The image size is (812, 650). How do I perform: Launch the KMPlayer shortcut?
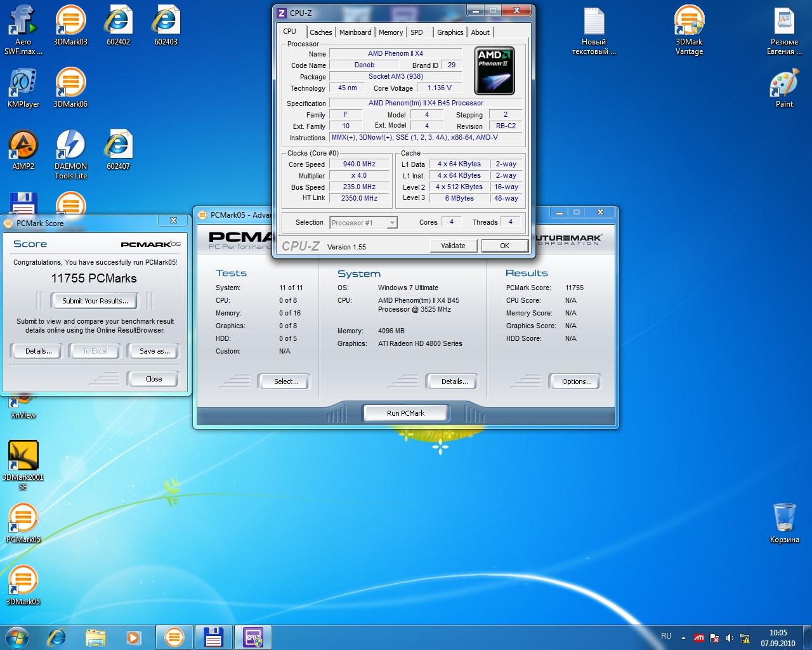(x=23, y=88)
